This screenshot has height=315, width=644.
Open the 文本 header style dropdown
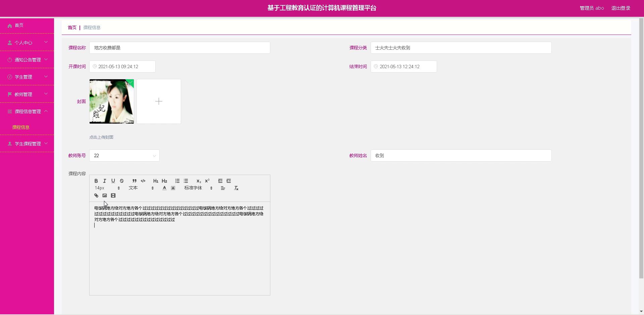(x=141, y=188)
